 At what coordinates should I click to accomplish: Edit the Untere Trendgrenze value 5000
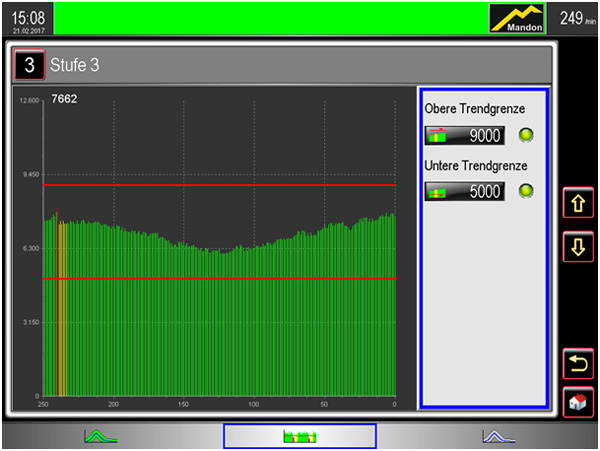pos(477,192)
